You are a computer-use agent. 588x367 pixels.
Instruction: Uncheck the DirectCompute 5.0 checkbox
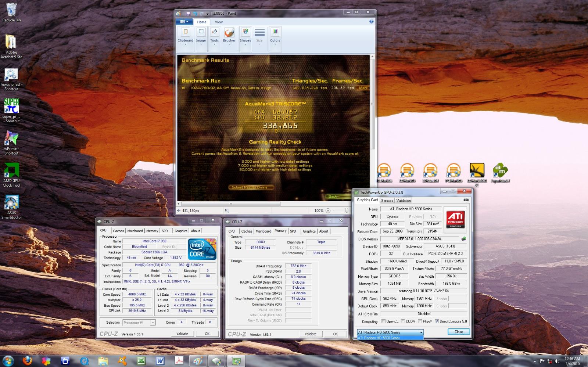pyautogui.click(x=437, y=321)
